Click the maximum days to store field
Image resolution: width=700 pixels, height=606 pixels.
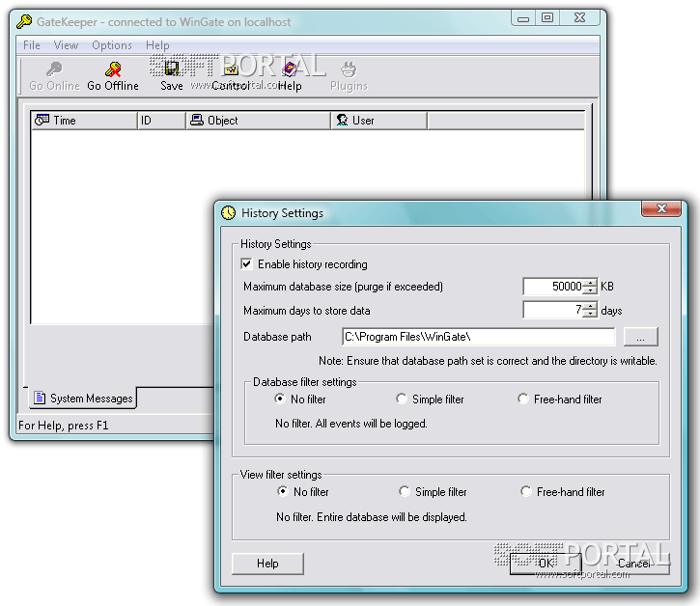click(553, 310)
